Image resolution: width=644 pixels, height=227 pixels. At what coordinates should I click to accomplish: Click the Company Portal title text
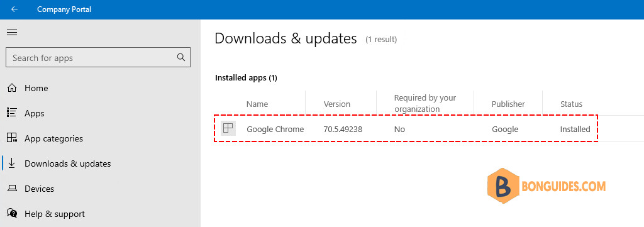click(x=64, y=9)
